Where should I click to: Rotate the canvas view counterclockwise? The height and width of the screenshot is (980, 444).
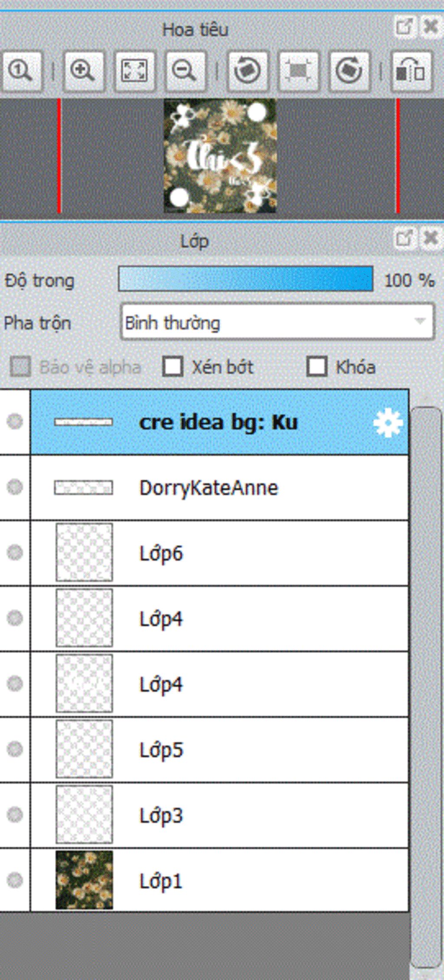(x=248, y=71)
